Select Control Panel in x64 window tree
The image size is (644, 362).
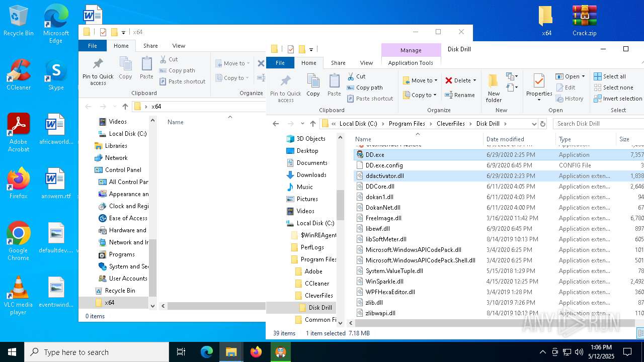[123, 170]
